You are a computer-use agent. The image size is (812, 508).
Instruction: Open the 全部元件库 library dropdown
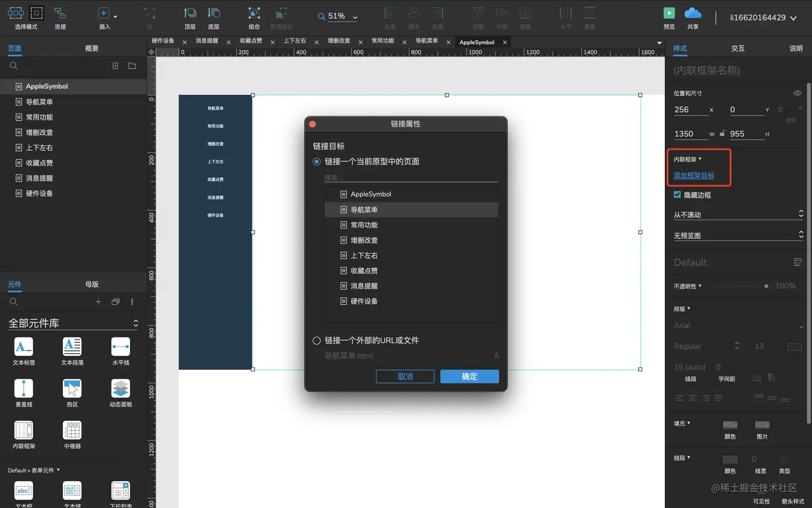click(73, 323)
